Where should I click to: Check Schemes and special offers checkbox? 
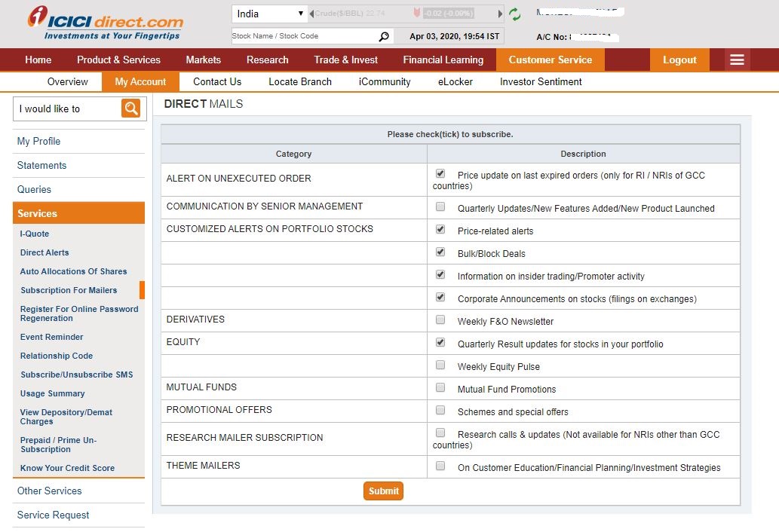[x=440, y=410]
